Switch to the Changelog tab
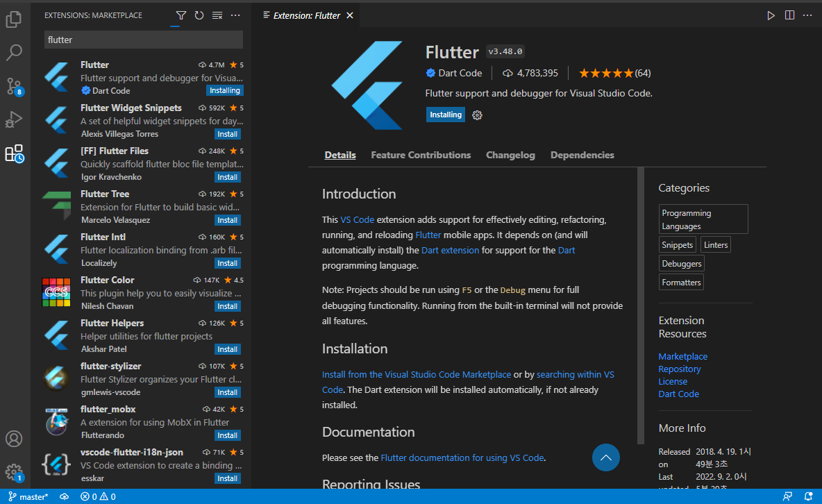 pyautogui.click(x=510, y=156)
